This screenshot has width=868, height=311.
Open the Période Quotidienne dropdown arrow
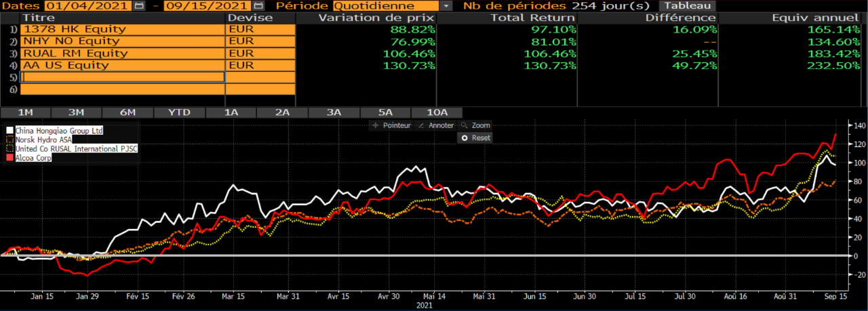[x=446, y=5]
